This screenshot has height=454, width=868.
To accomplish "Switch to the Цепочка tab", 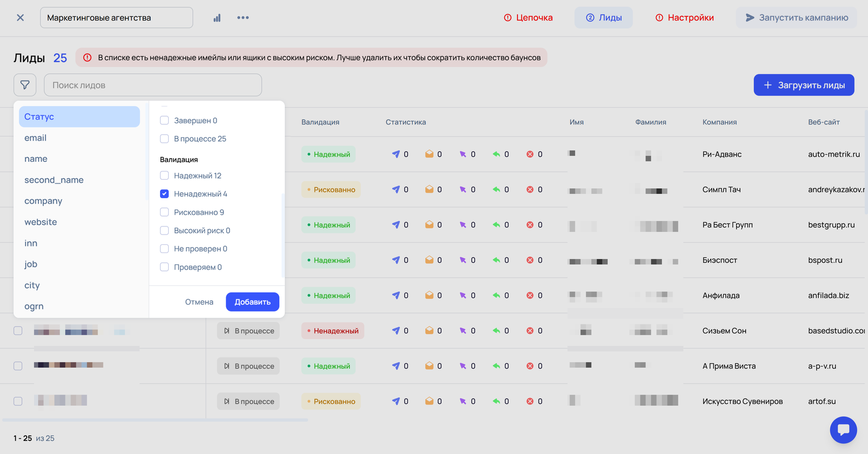I will (528, 18).
